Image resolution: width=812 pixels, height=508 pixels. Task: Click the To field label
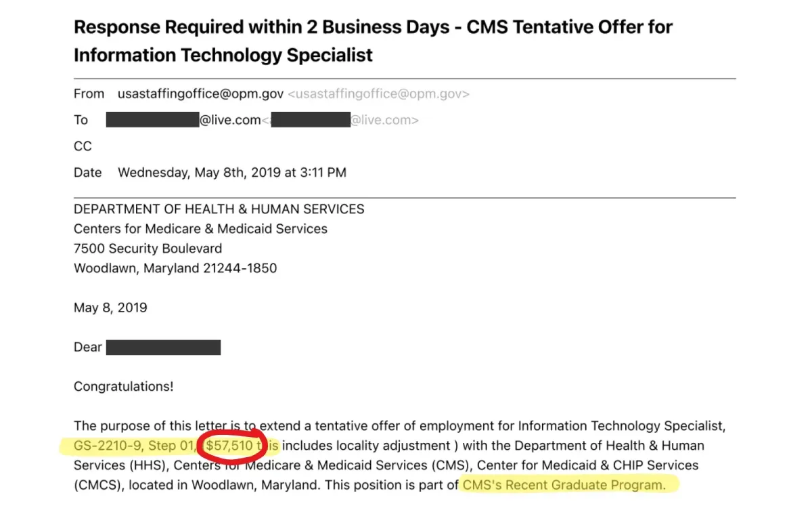(x=81, y=120)
